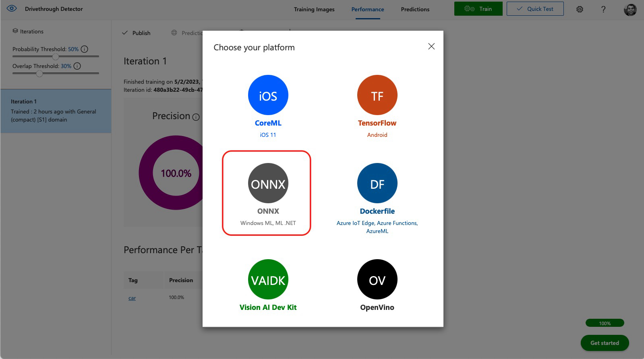The width and height of the screenshot is (644, 359).
Task: Open Quick Test
Action: [535, 9]
